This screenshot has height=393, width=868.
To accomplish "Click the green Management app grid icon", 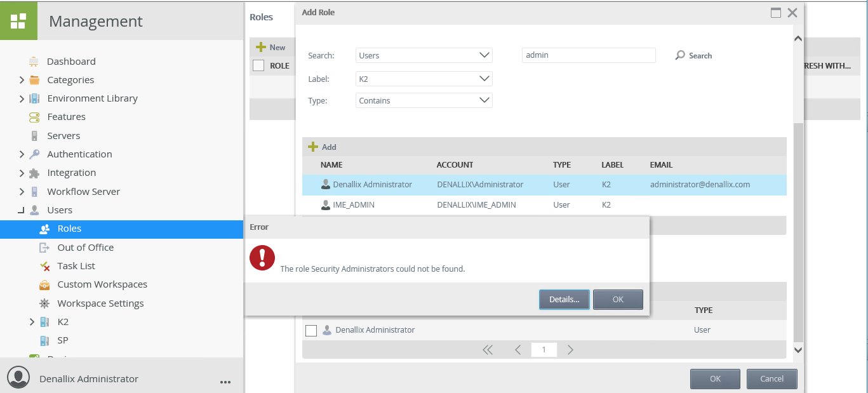I will coord(18,21).
